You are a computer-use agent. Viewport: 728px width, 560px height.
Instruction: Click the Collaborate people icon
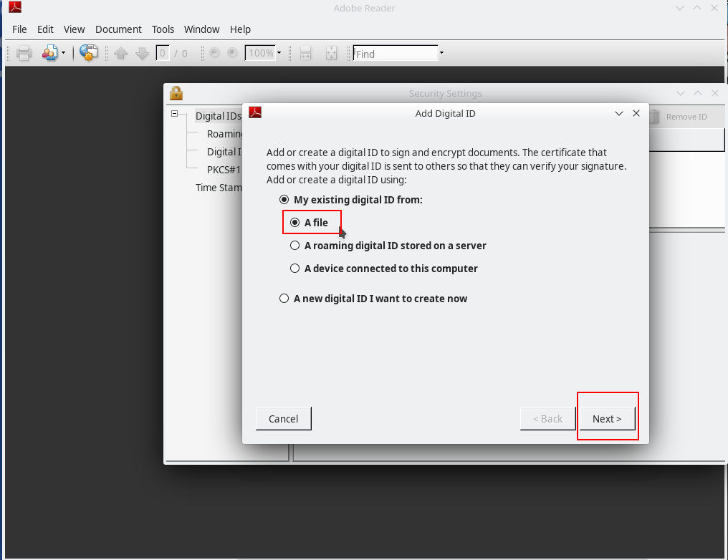pos(49,53)
